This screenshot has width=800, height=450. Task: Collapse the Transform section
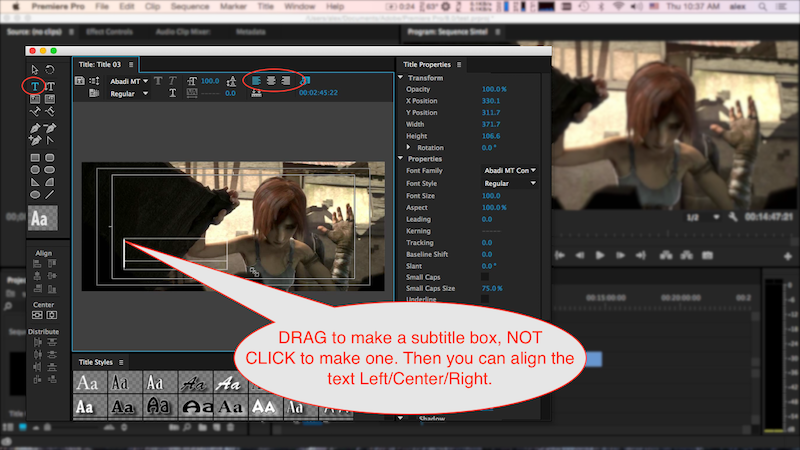click(401, 78)
